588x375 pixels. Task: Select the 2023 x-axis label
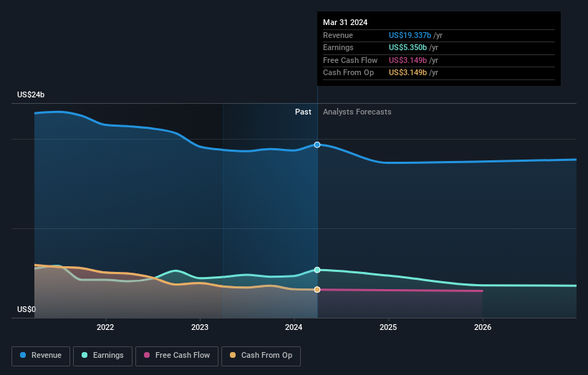pos(200,327)
